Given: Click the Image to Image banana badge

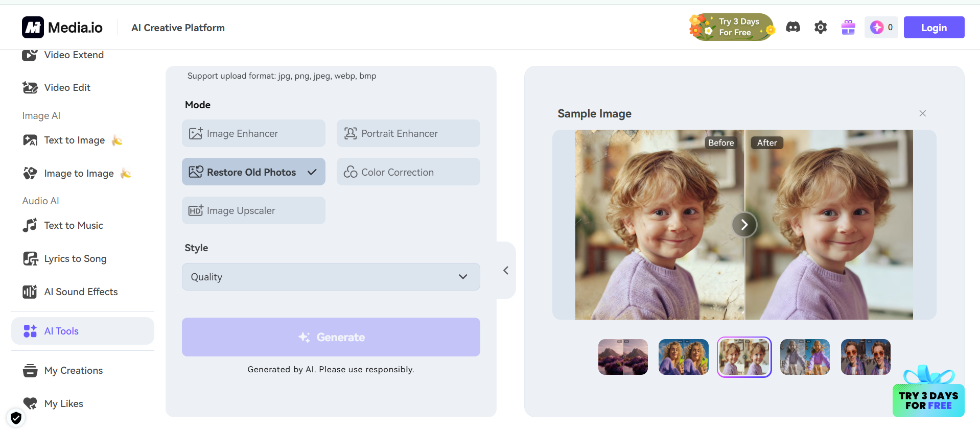Looking at the screenshot, I should click(126, 174).
